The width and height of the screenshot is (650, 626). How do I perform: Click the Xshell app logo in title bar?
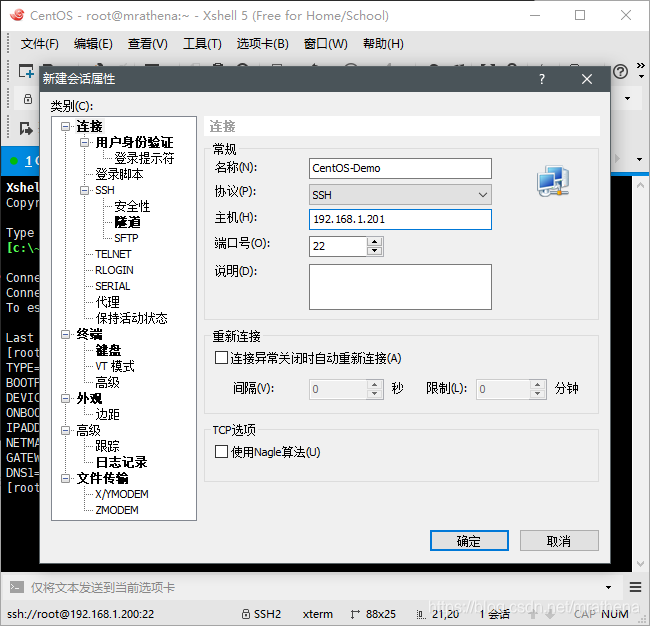(17, 15)
